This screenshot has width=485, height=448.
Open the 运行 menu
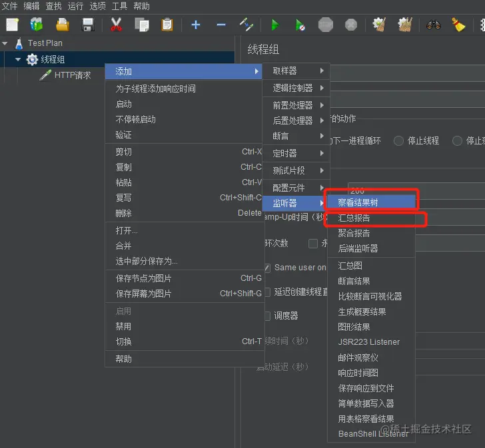(75, 6)
